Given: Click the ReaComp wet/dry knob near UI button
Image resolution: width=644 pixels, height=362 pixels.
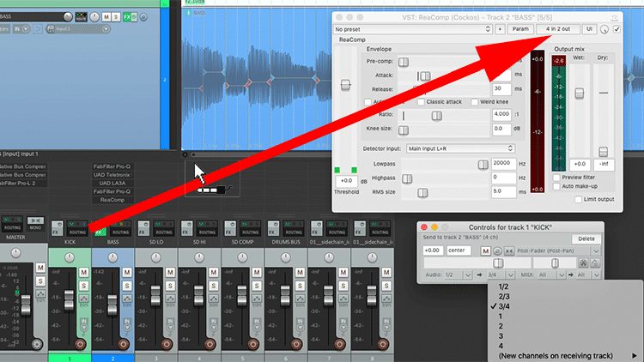Looking at the screenshot, I should pos(605,29).
